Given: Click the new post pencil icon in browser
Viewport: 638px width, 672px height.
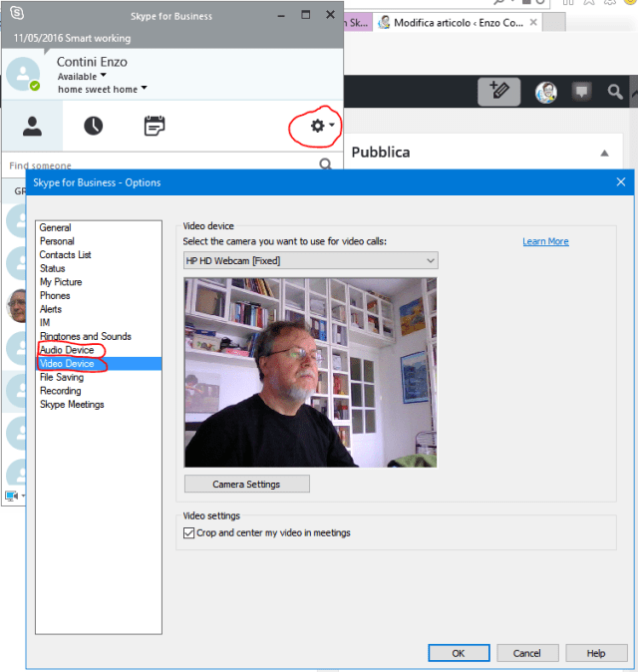Looking at the screenshot, I should [499, 92].
